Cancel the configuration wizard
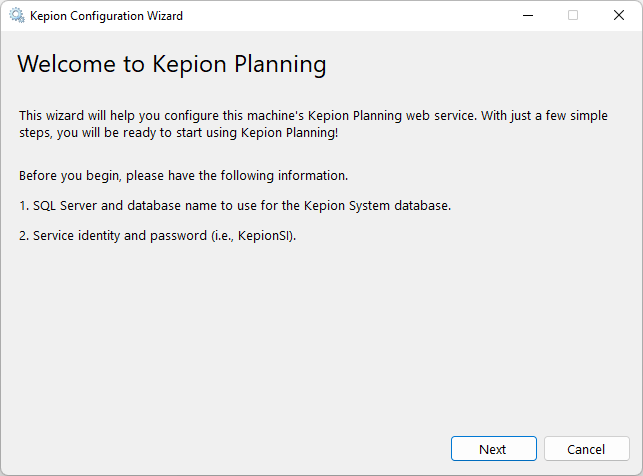Screen dimensions: 643x476 pyautogui.click(x=586, y=449)
